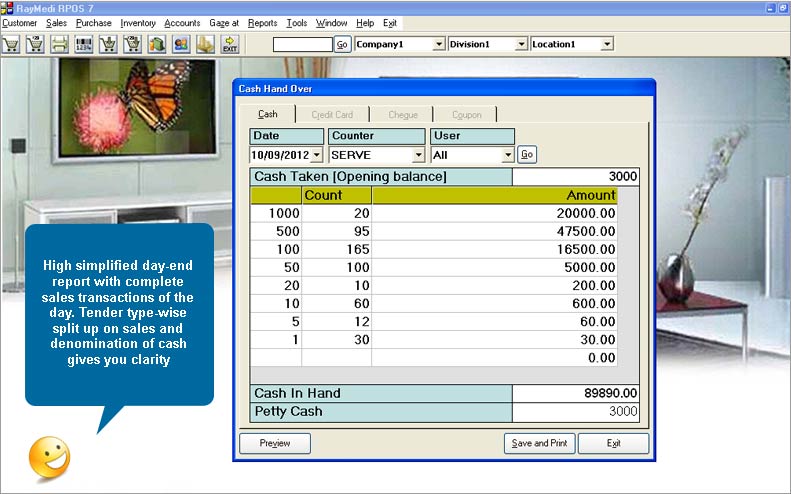Open the Company1 dropdown
Screen dimensions: 791x494
pyautogui.click(x=439, y=44)
